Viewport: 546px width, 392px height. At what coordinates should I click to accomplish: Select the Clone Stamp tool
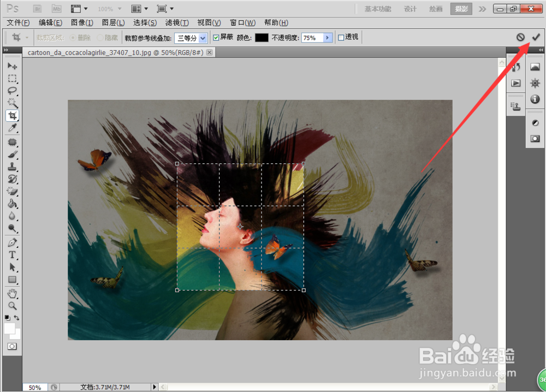pos(12,167)
